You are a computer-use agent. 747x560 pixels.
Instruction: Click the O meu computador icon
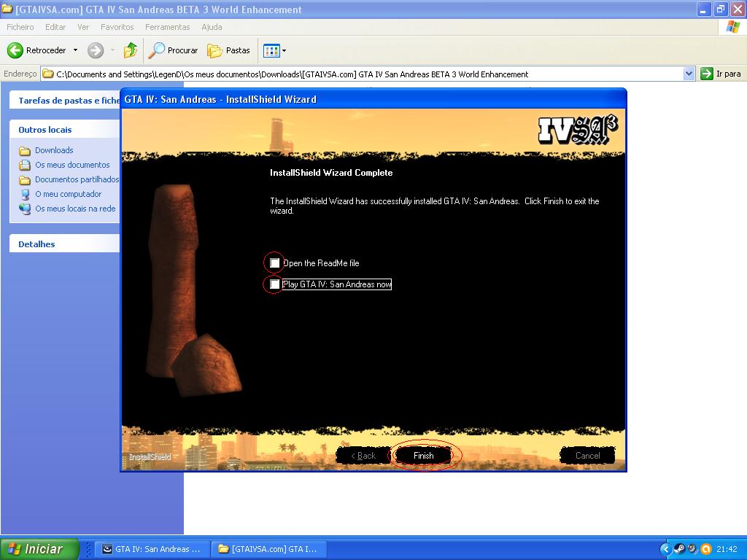coord(25,194)
